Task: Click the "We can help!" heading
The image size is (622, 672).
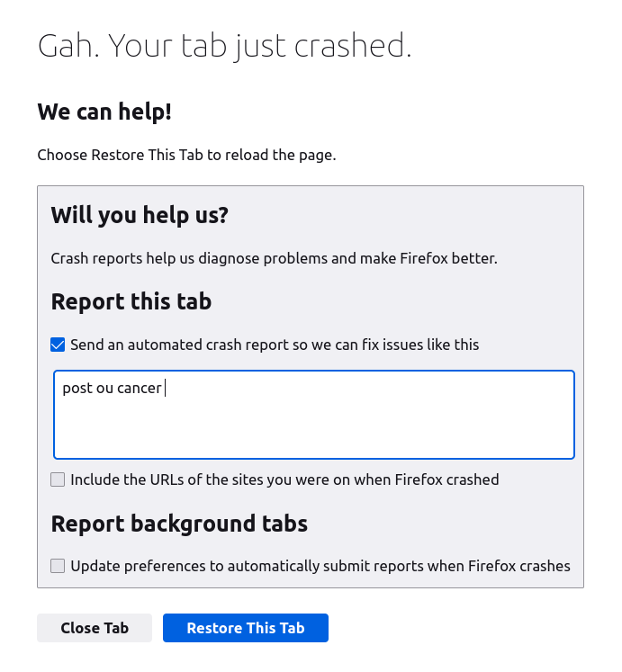Action: click(x=104, y=112)
